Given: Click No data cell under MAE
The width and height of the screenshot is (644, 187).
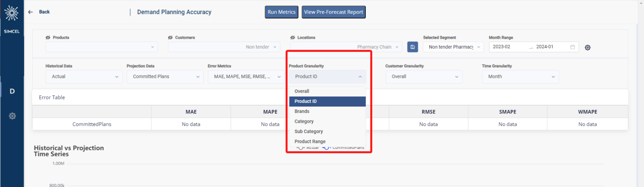Looking at the screenshot, I should click(191, 124).
